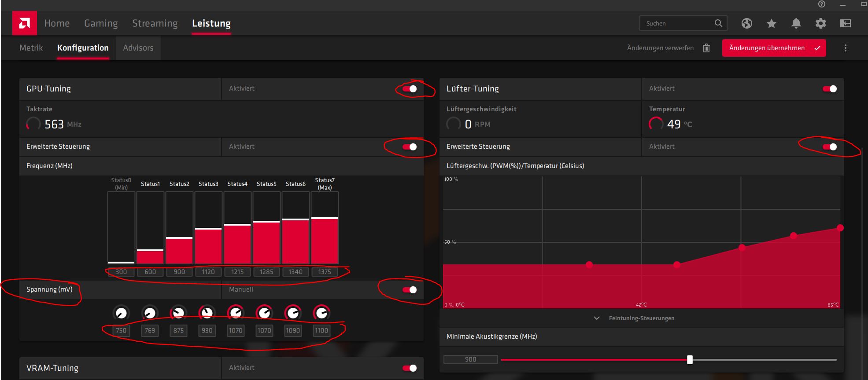Click Status5 frequency field 1285

coord(266,272)
